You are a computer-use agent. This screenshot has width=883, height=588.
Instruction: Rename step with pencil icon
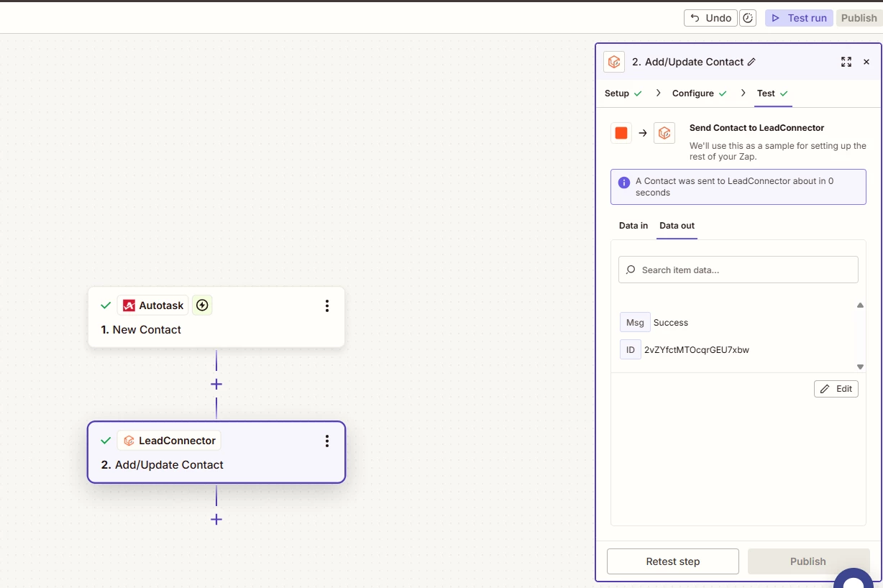751,62
